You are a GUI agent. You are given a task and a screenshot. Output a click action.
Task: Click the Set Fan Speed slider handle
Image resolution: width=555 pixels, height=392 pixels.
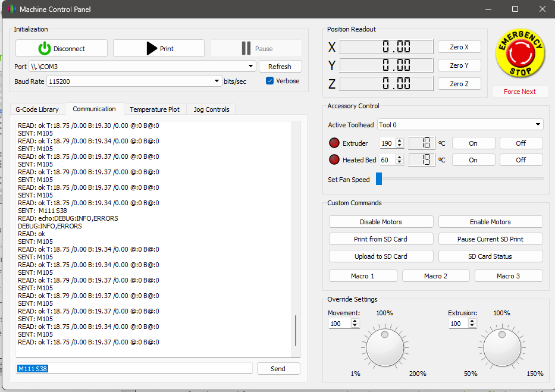[x=379, y=179]
